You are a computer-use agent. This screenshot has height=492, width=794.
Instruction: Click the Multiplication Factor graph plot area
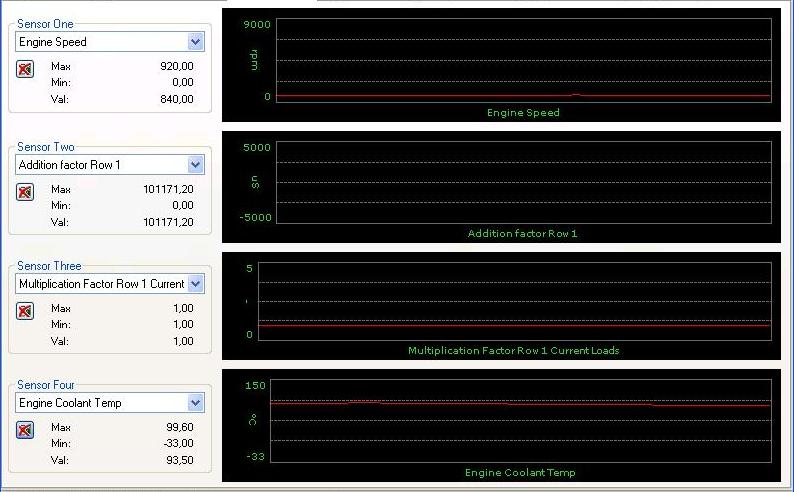pyautogui.click(x=515, y=301)
